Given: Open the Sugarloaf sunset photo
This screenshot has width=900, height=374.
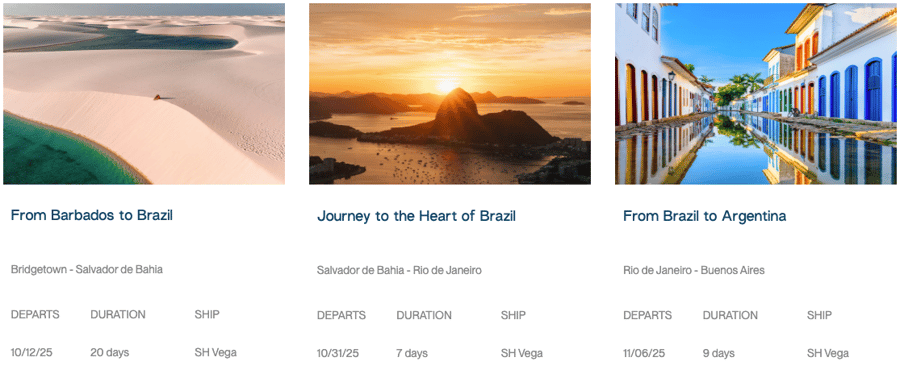Looking at the screenshot, I should click(449, 94).
